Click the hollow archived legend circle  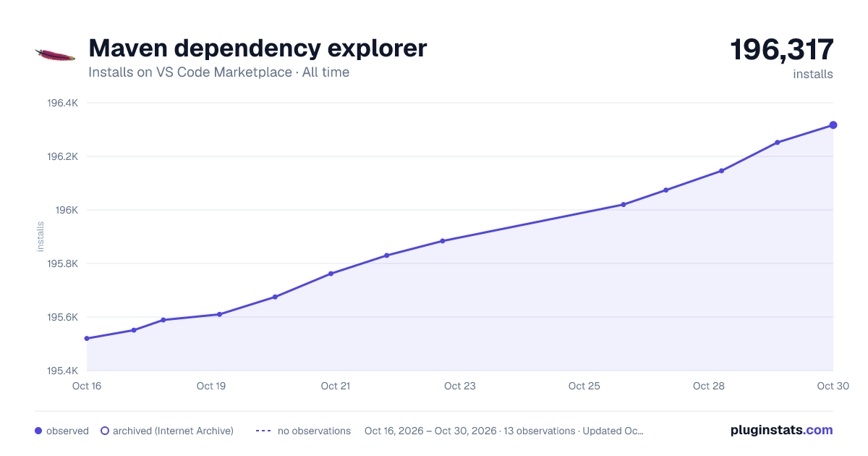[105, 431]
